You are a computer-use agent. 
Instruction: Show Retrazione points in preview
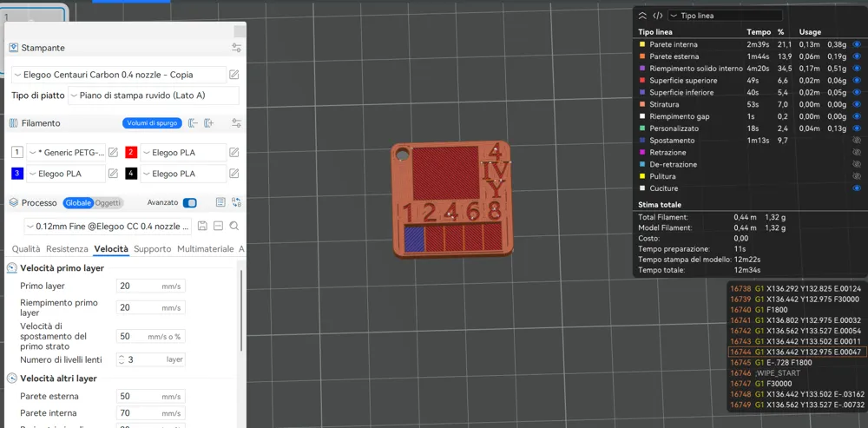[x=857, y=152]
